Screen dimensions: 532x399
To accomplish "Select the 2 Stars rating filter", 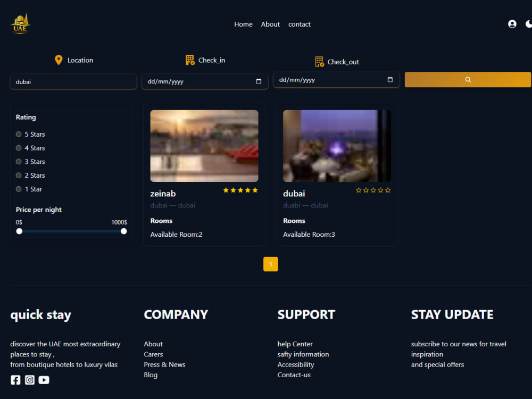I will point(19,176).
